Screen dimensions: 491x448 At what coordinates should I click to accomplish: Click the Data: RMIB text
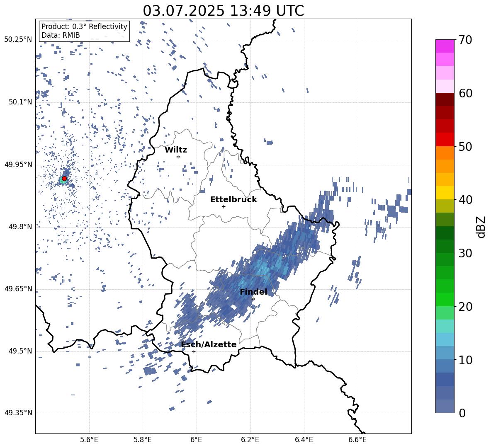[x=61, y=35]
